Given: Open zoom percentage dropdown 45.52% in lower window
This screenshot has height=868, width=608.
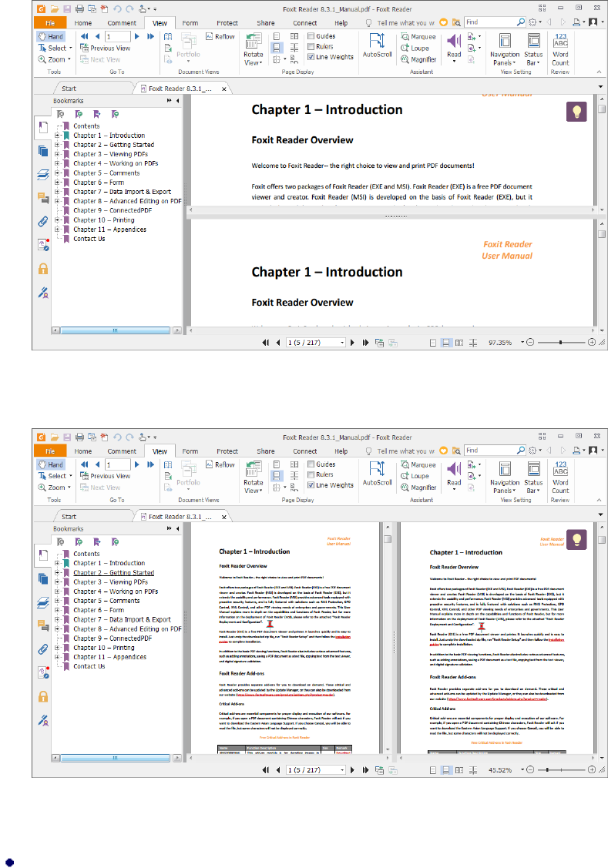Looking at the screenshot, I should 522,770.
